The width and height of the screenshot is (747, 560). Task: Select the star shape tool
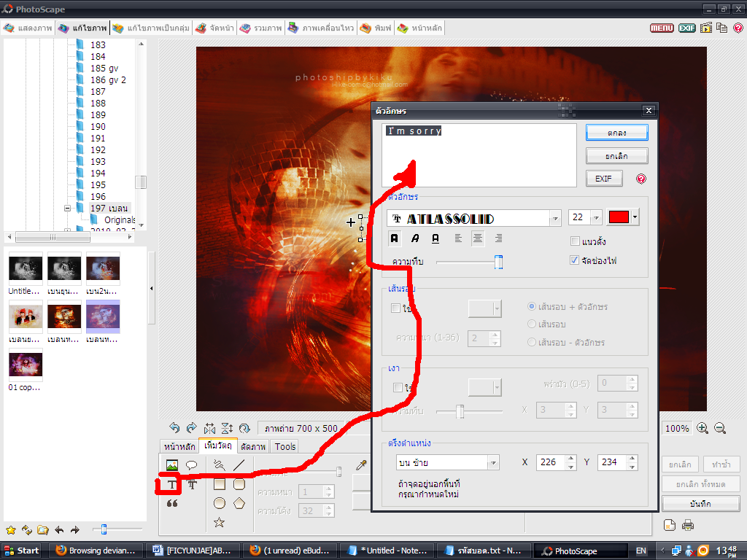[x=219, y=522]
